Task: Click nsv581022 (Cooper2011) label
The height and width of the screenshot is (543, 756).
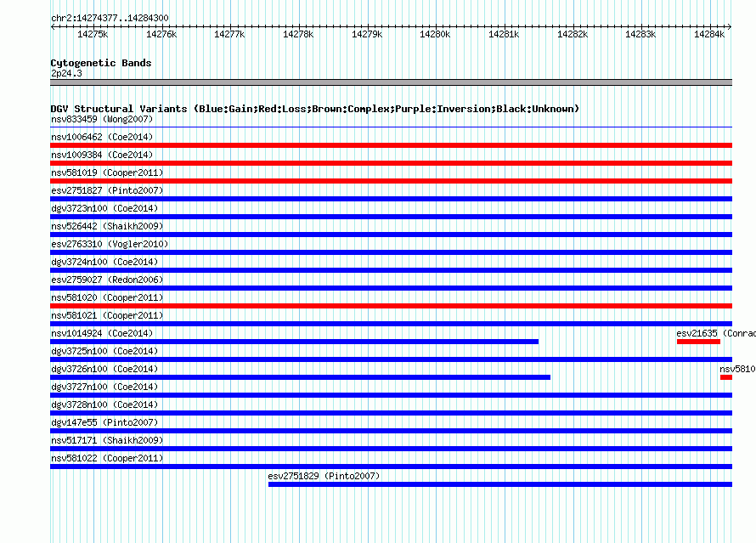Action: click(x=107, y=458)
